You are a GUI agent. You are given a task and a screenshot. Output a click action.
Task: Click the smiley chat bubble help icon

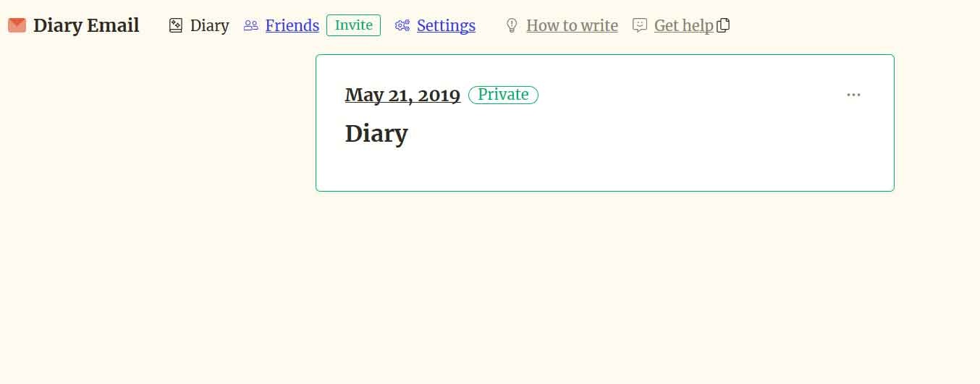tap(639, 25)
